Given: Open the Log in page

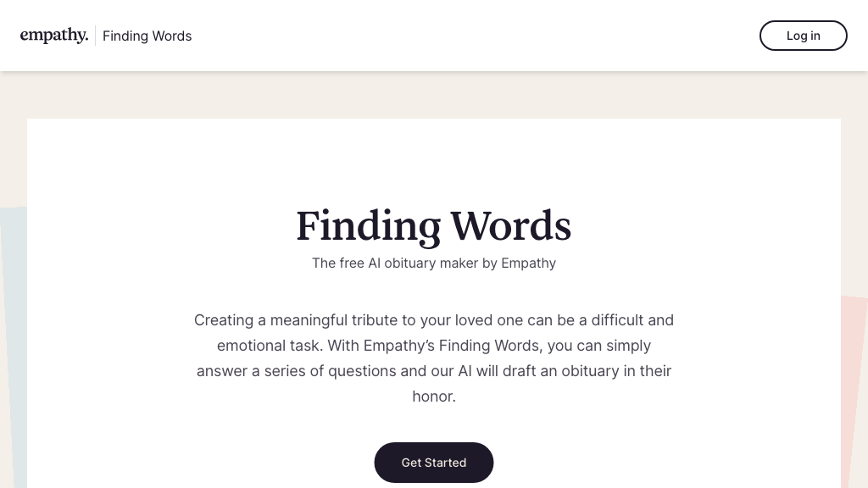Looking at the screenshot, I should [803, 36].
